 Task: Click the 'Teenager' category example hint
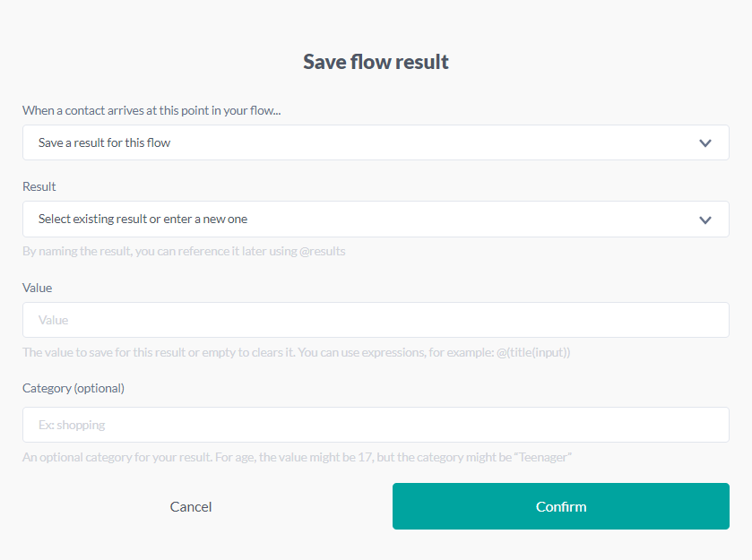[x=541, y=457]
